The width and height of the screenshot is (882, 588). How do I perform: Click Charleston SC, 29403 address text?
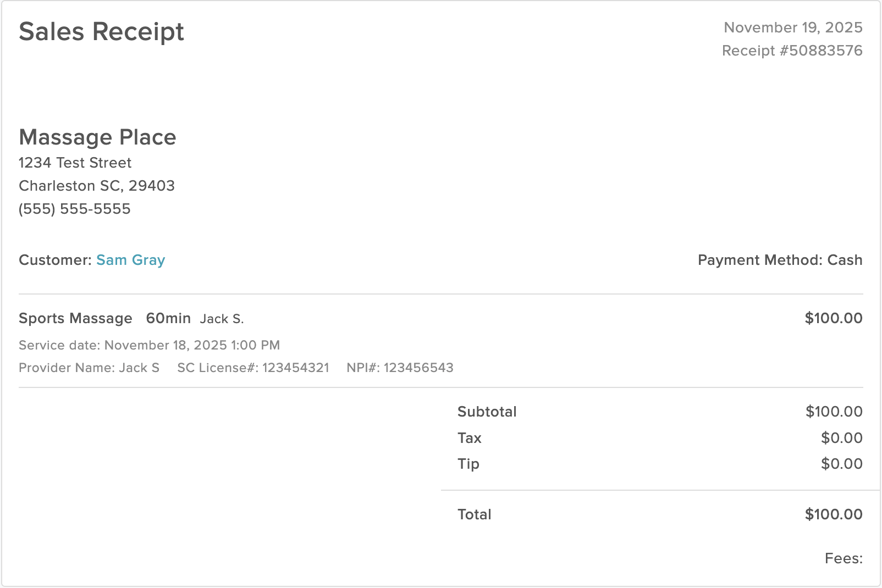97,186
